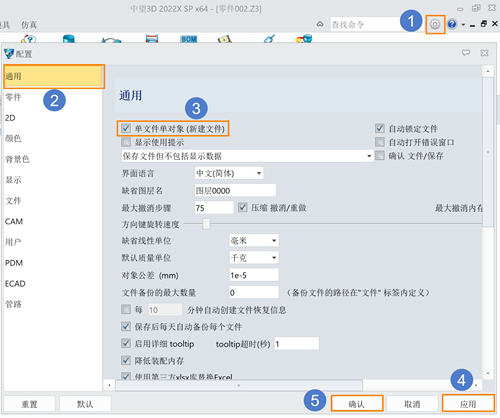Click the 应用 button
The image size is (500, 418).
[468, 404]
